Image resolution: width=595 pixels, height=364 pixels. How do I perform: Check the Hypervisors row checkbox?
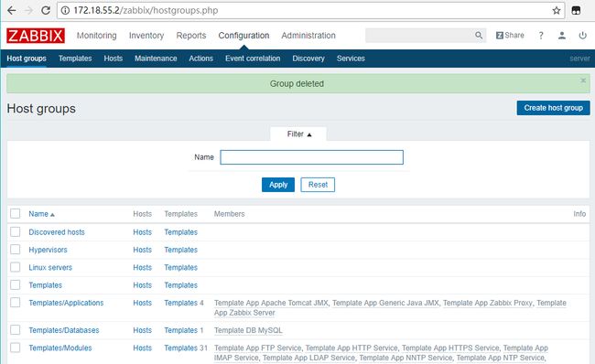click(16, 250)
